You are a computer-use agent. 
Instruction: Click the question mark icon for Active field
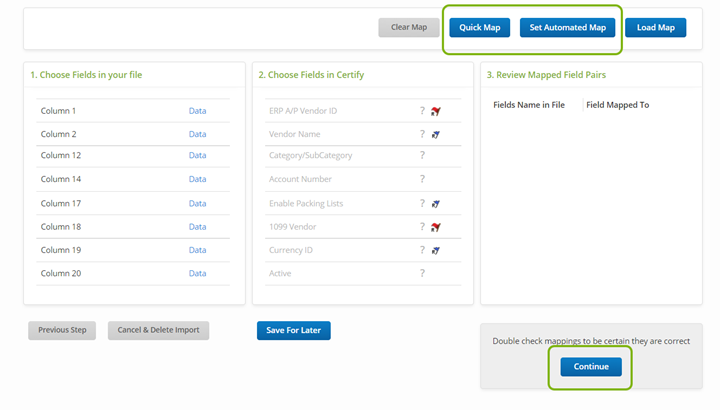coord(422,273)
